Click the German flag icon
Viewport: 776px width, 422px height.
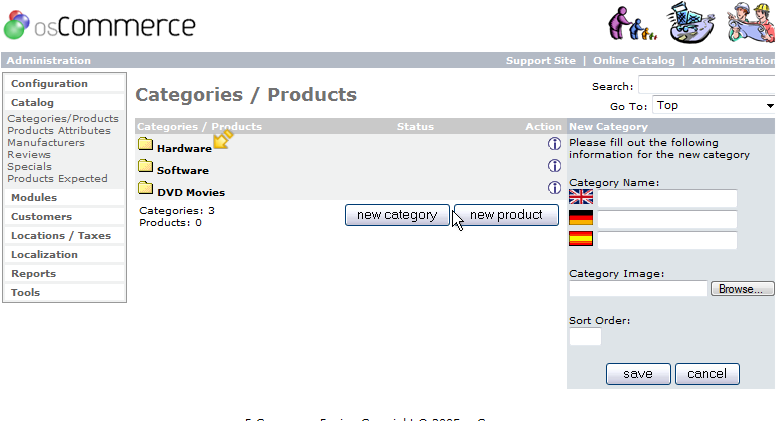pyautogui.click(x=581, y=218)
